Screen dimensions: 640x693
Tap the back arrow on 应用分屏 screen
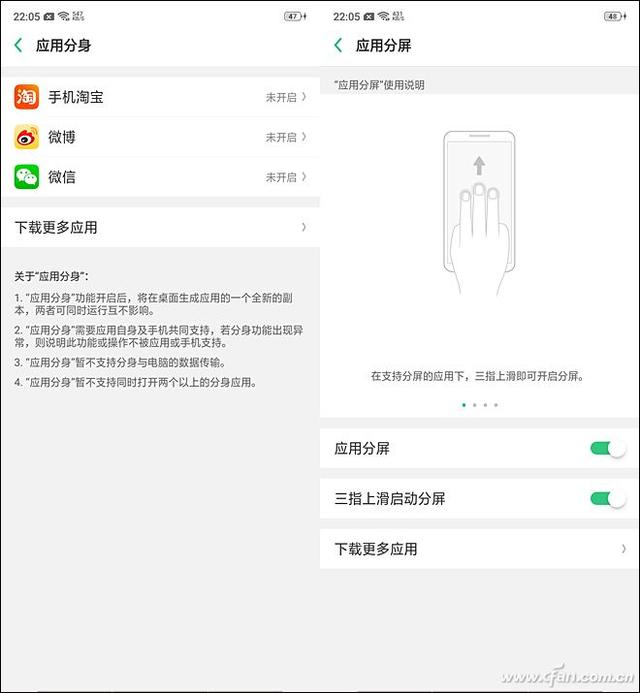coord(338,45)
